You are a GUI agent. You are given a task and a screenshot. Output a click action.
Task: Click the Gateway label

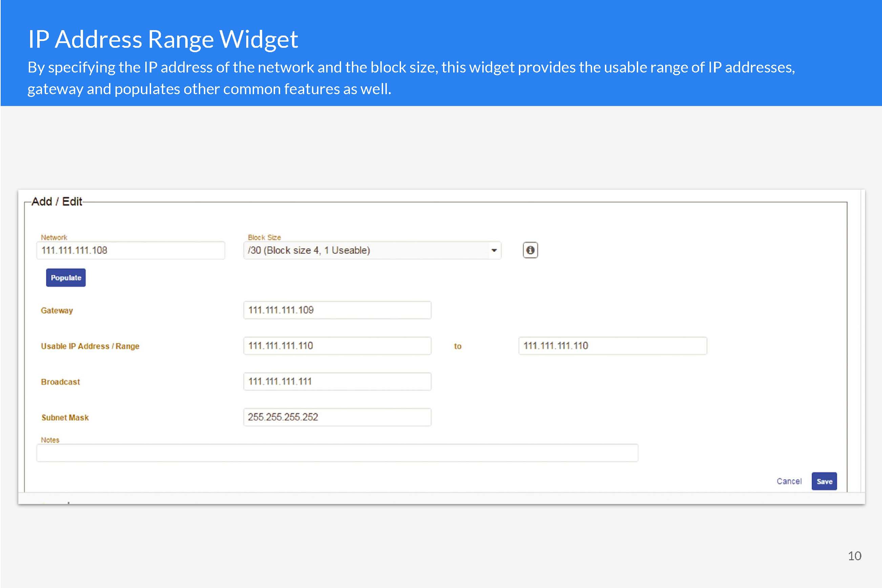pos(57,311)
